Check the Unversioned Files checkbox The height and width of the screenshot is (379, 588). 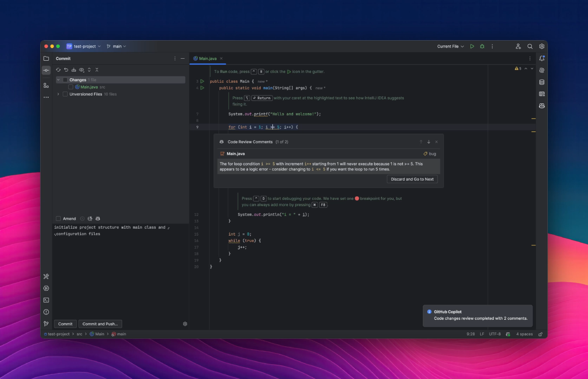[x=65, y=94]
